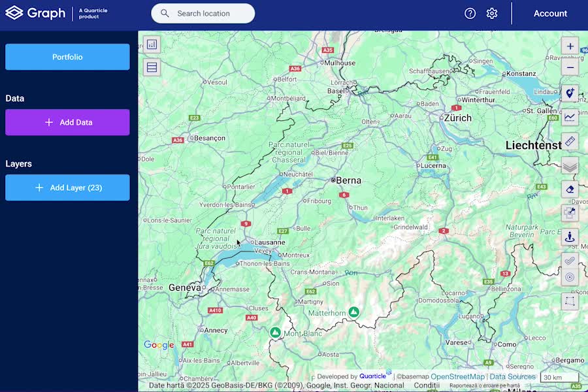Click the Fribourg town label
Screen dimensions: 588x392
pyautogui.click(x=319, y=201)
